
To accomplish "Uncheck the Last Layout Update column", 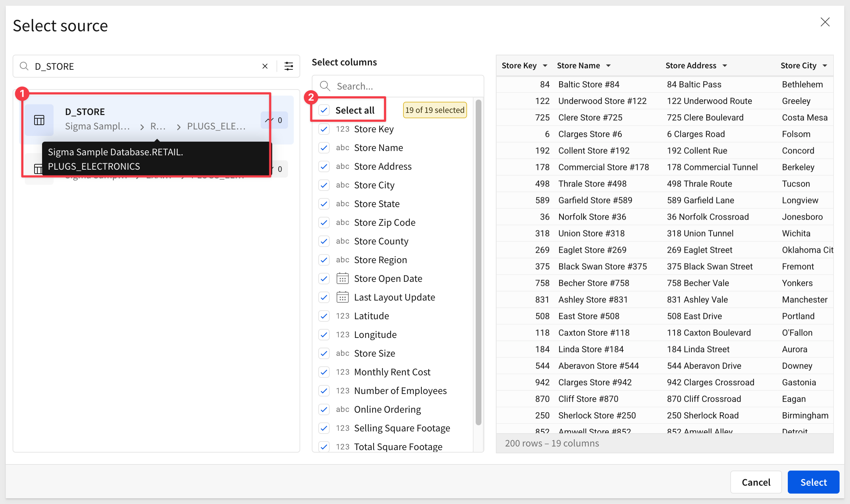I will (x=324, y=297).
